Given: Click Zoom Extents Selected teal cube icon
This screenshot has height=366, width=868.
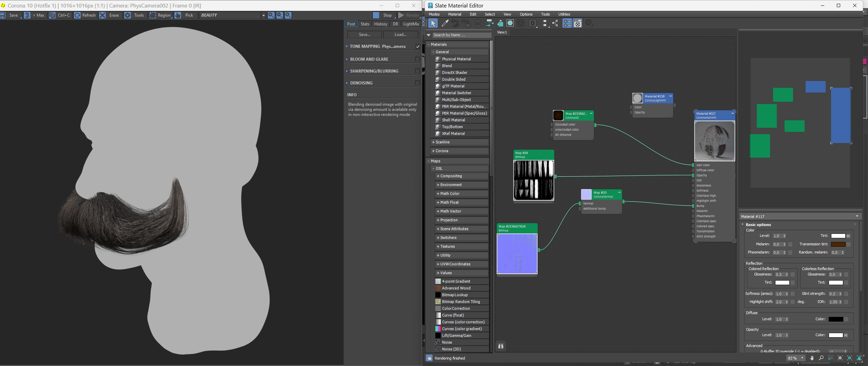Looking at the screenshot, I should tap(850, 358).
